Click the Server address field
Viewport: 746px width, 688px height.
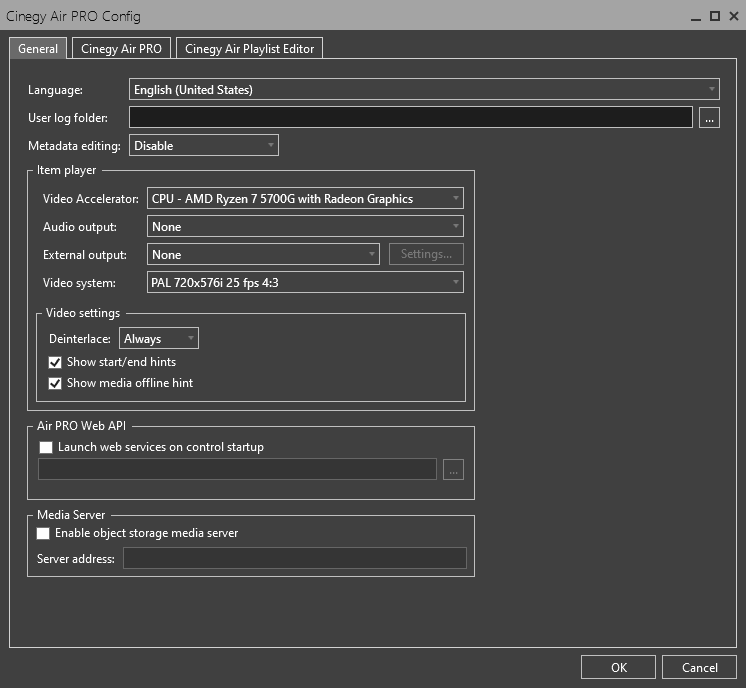[294, 558]
